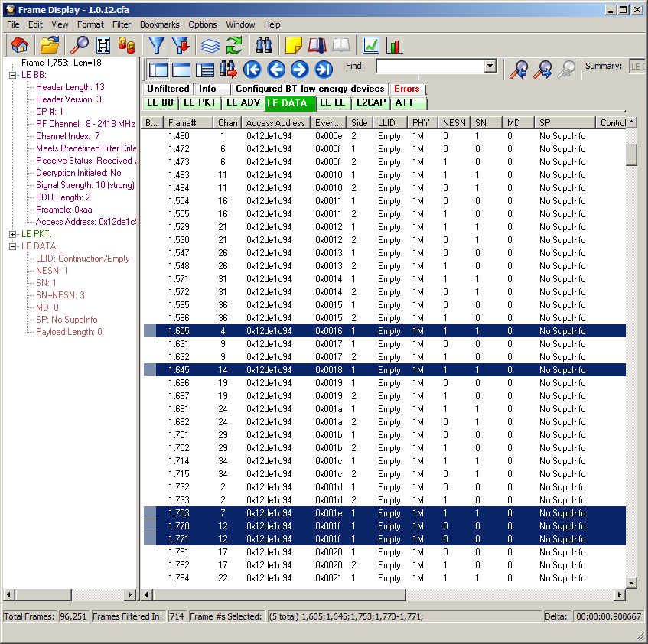Click the frame list vertical scrollbar thumb
648x644 pixels.
[631, 154]
